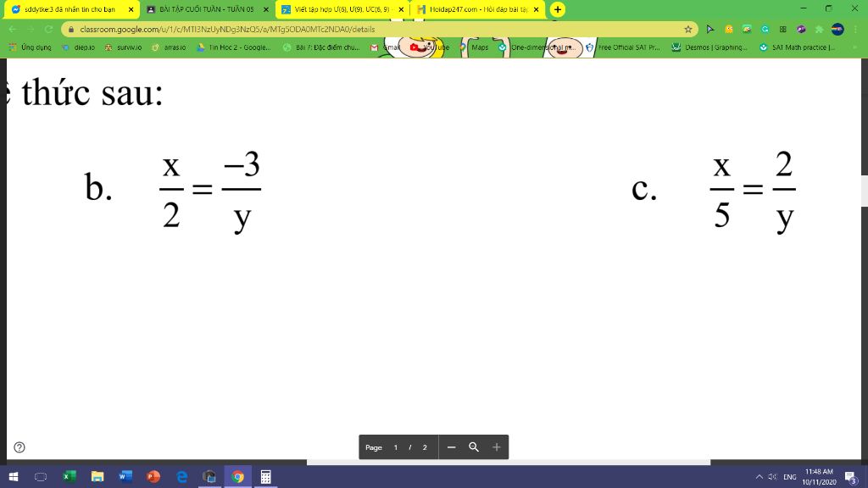Open File Explorer from the taskbar

(x=97, y=476)
